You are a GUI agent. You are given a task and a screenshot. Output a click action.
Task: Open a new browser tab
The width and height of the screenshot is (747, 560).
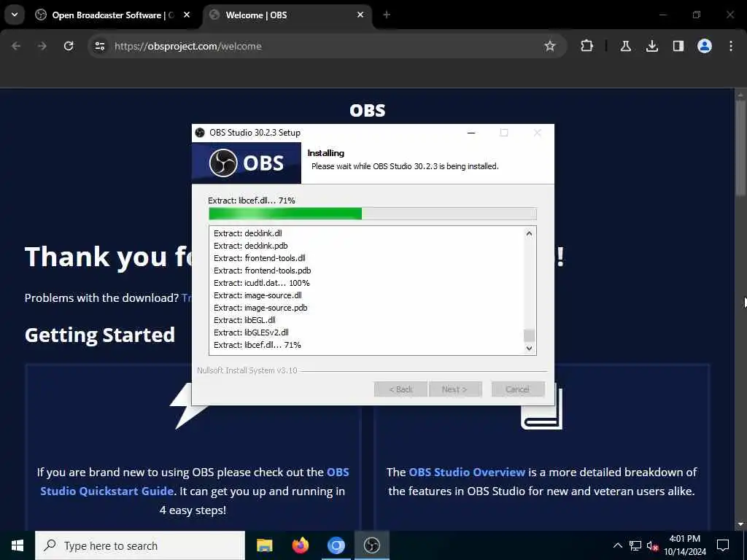click(x=387, y=15)
